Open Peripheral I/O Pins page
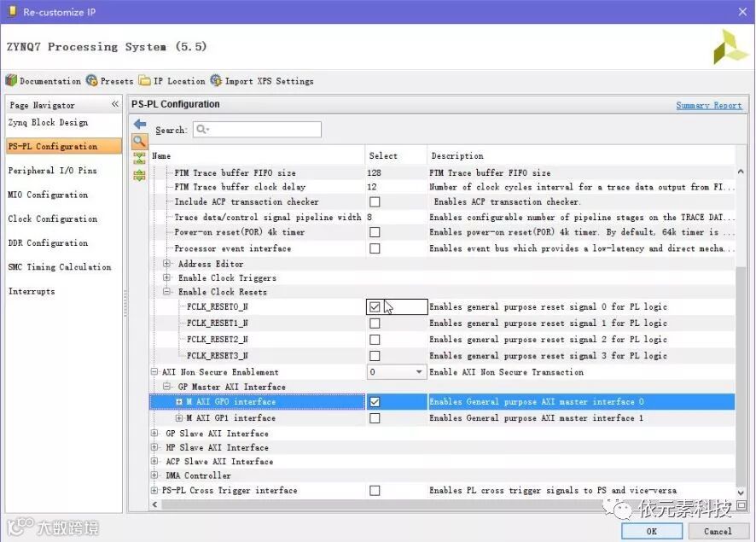This screenshot has width=756, height=542. [x=53, y=170]
